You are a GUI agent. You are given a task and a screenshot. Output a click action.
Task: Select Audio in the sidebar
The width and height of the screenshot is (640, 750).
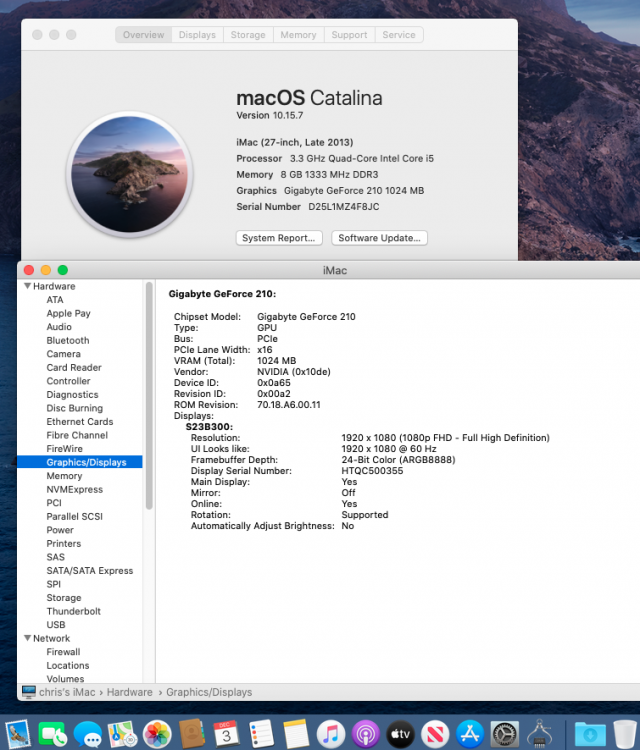(59, 327)
